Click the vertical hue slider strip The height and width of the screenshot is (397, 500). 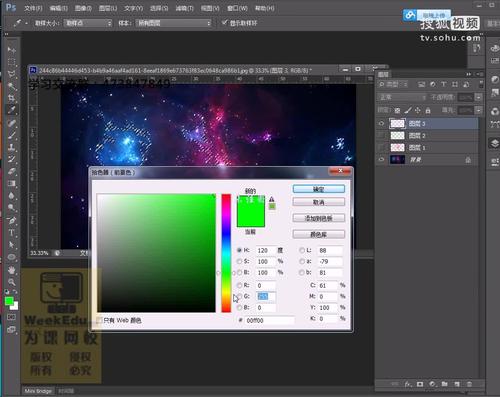226,253
